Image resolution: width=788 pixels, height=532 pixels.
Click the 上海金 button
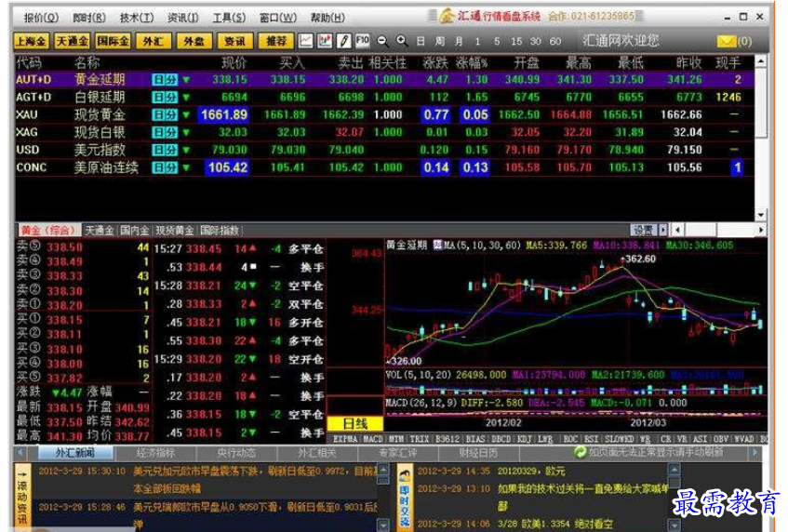[x=31, y=41]
